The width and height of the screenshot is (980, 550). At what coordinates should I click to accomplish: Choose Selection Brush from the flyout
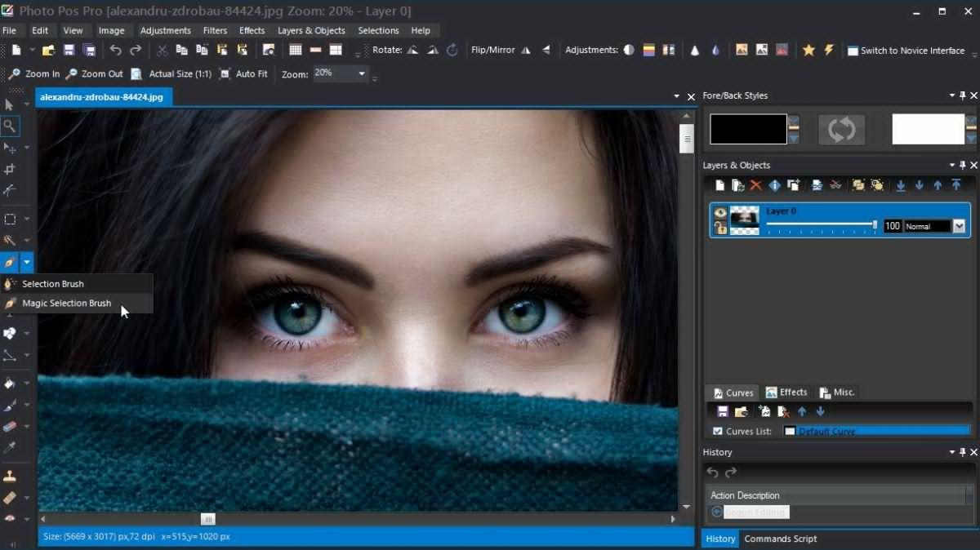tap(53, 284)
